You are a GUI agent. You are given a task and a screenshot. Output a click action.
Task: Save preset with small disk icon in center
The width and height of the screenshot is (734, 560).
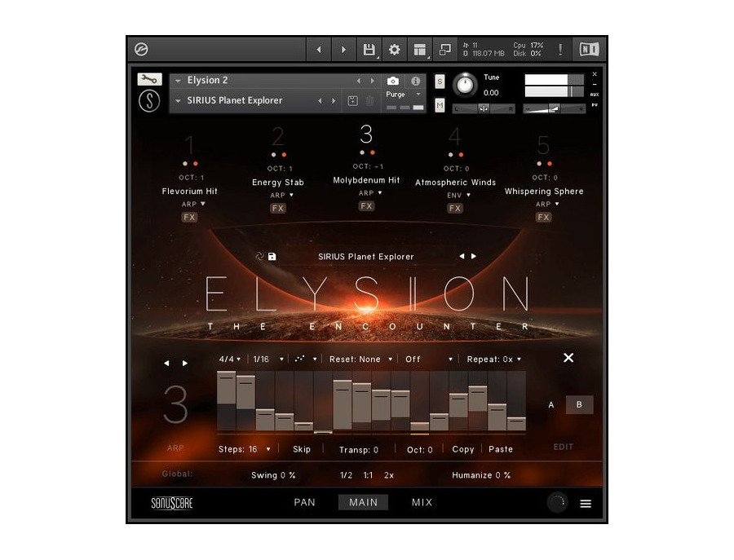pyautogui.click(x=272, y=257)
